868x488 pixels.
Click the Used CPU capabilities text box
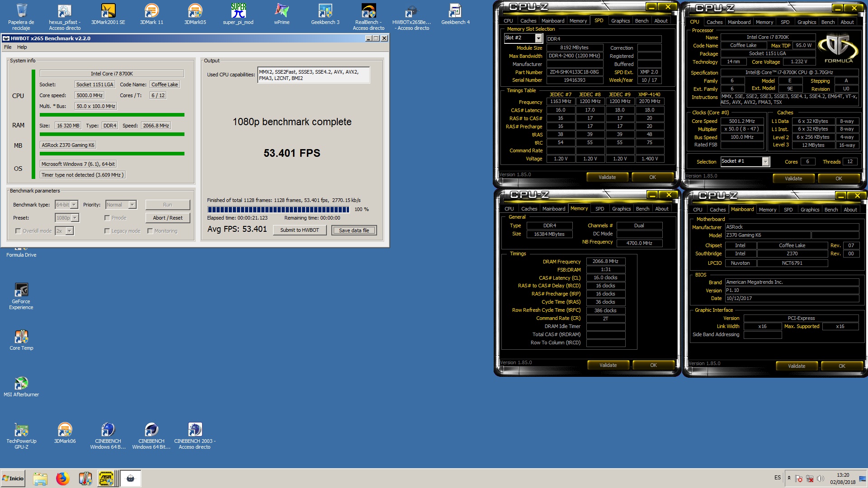coord(313,75)
